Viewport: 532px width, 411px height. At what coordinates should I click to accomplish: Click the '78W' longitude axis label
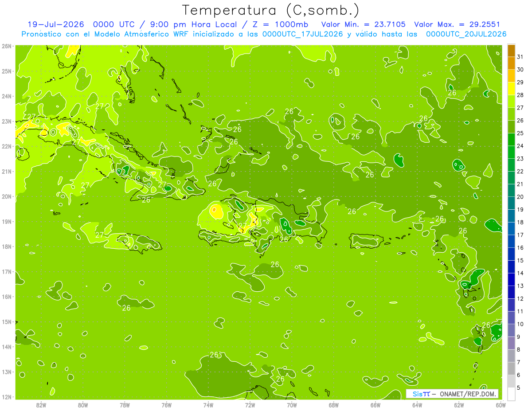coord(125,404)
